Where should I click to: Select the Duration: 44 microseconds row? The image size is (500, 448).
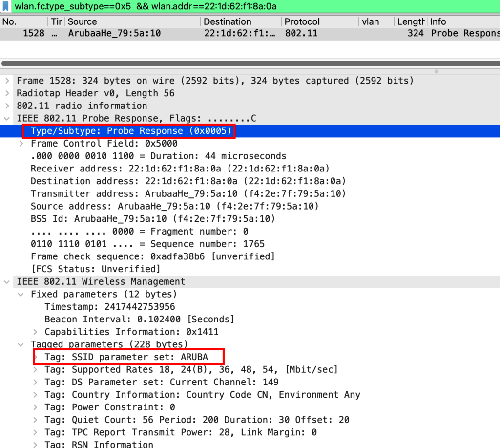(x=250, y=156)
